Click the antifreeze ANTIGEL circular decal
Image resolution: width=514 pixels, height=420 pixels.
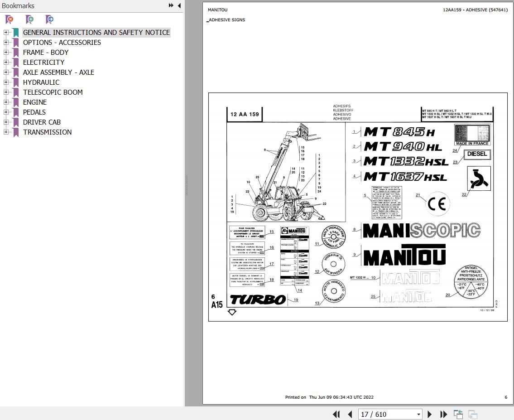point(471,282)
